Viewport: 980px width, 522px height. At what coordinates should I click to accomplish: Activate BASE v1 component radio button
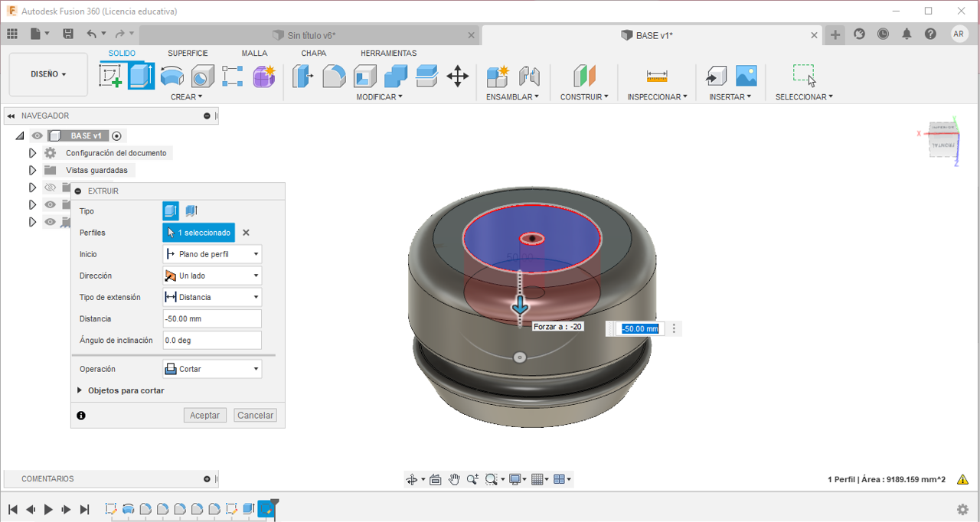116,135
